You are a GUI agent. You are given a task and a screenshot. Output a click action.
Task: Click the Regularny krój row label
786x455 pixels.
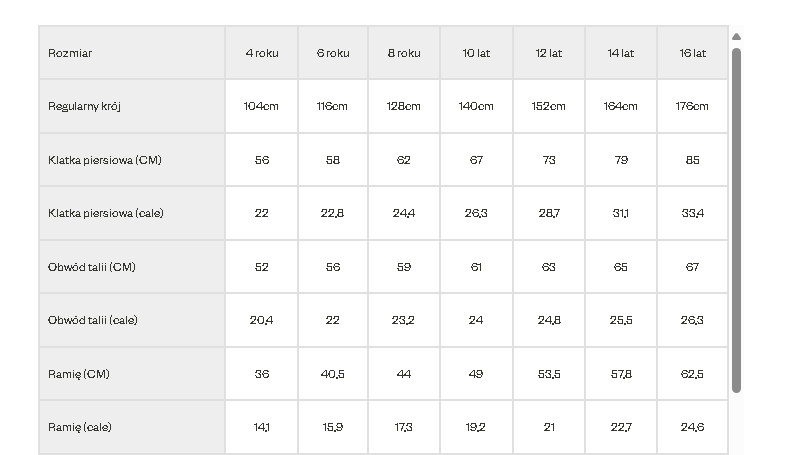pos(85,106)
